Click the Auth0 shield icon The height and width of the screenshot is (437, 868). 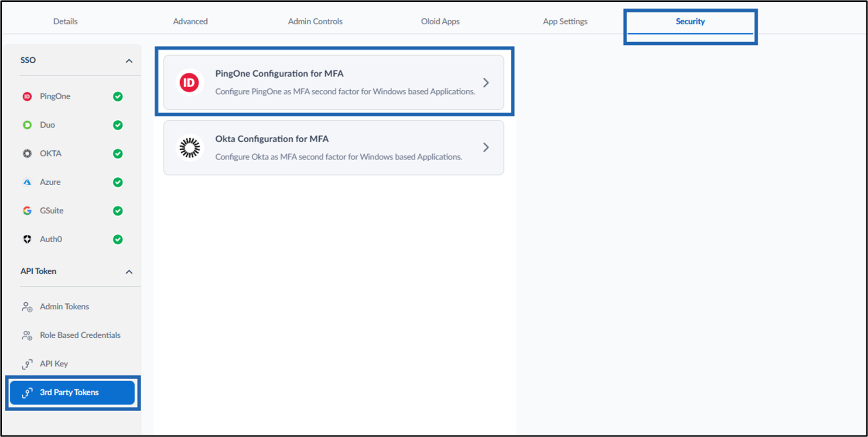pyautogui.click(x=27, y=239)
